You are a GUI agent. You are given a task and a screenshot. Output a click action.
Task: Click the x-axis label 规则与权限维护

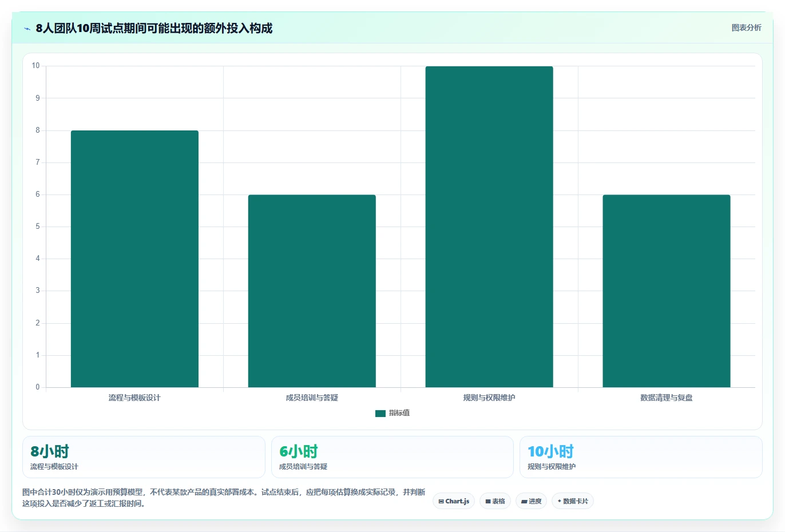click(489, 398)
